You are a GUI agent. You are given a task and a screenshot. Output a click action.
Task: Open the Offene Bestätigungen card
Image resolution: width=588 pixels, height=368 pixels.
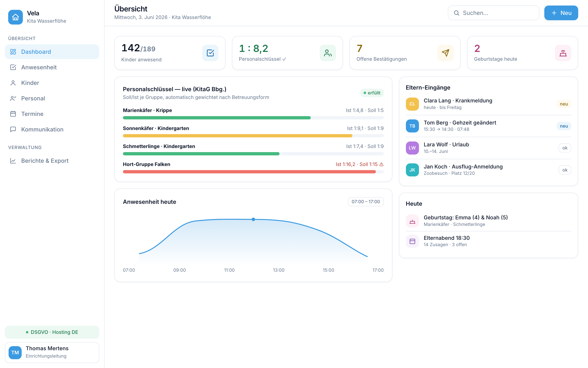[x=405, y=53]
